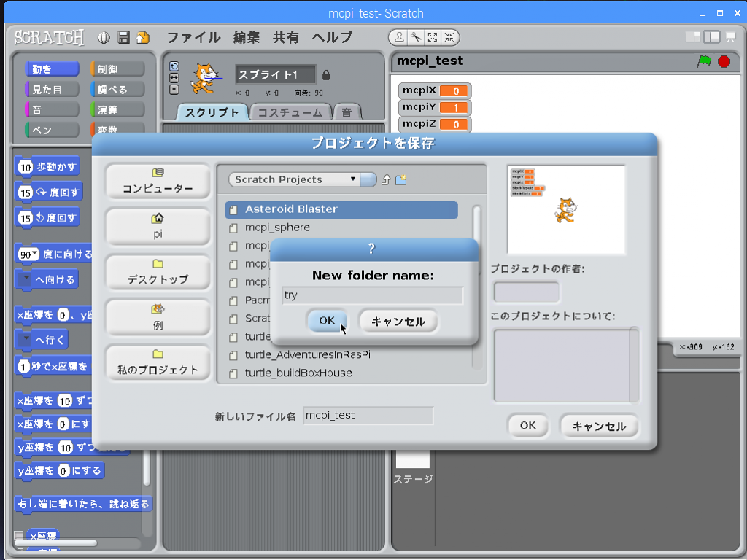Select the shrink sprite tool
Image resolution: width=747 pixels, height=560 pixels.
(x=449, y=37)
